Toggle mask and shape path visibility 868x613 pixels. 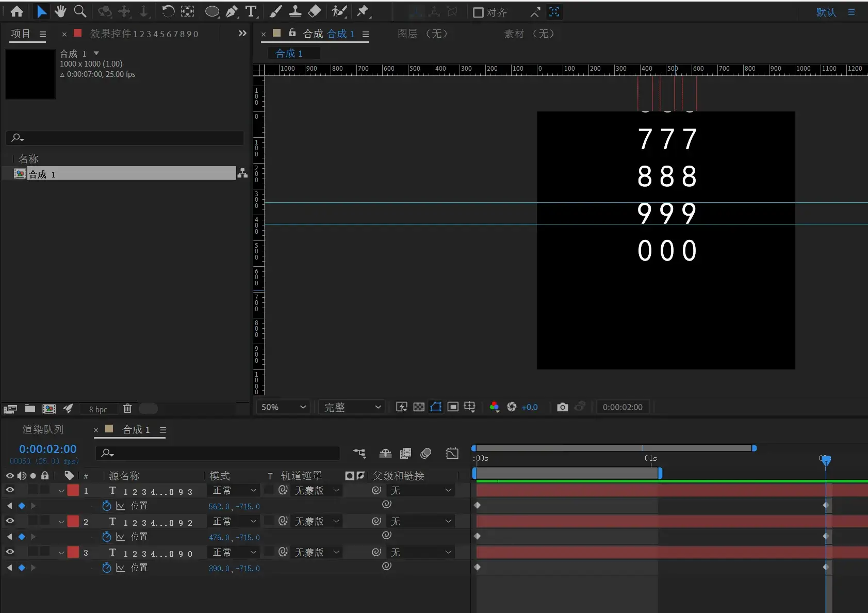(x=436, y=407)
